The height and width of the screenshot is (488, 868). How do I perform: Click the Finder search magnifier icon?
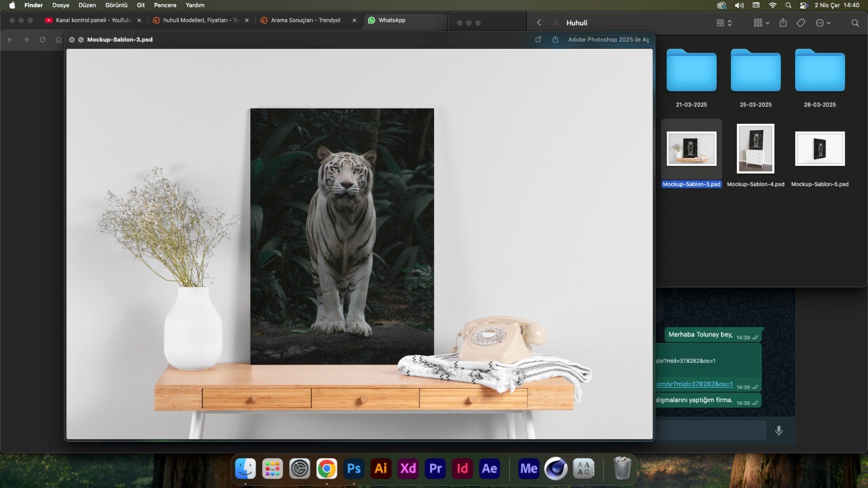[x=855, y=23]
